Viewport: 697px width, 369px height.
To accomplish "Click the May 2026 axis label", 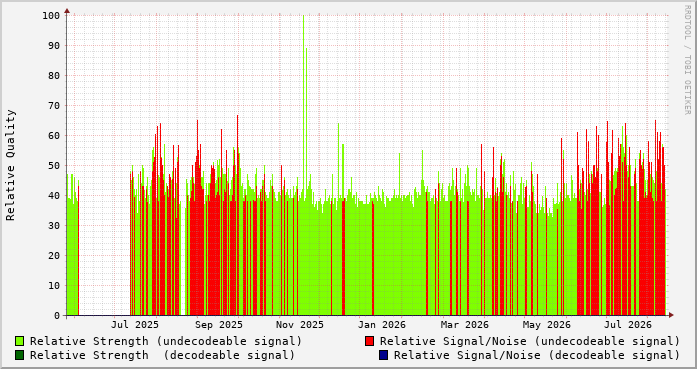I will pos(546,325).
